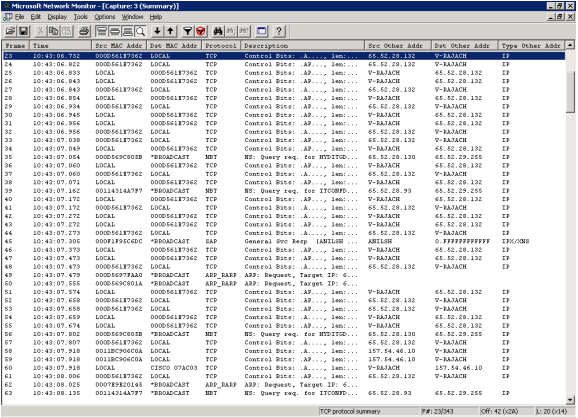Go to previous frame with up arrow
578x418 pixels.
coord(170,31)
